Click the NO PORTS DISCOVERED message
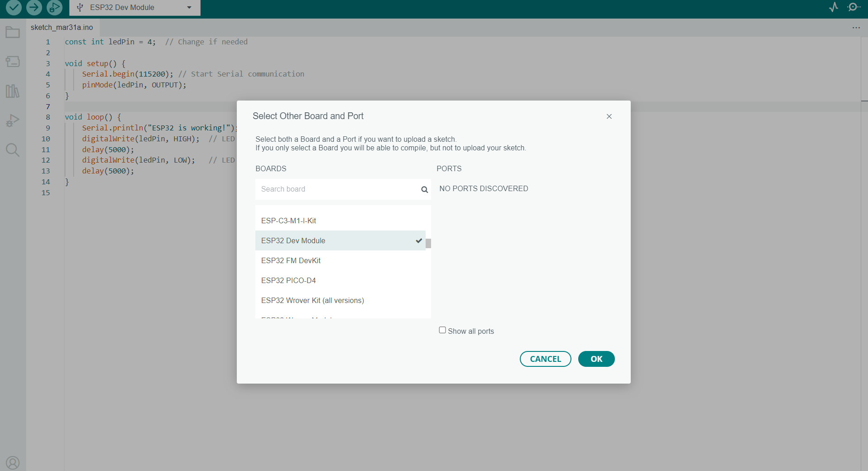The image size is (868, 471). click(x=484, y=188)
